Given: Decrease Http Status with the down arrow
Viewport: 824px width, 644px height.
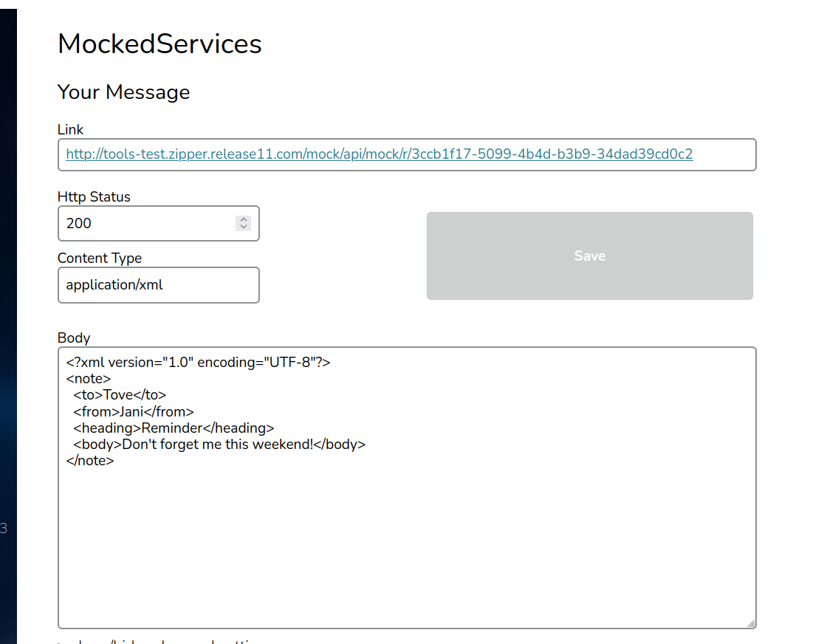Looking at the screenshot, I should pos(244,227).
